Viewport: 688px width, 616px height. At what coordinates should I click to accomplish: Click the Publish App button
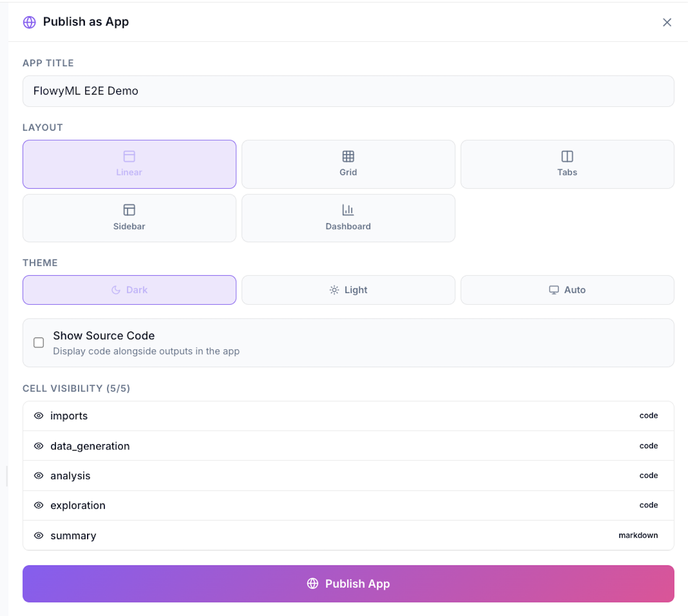coord(348,583)
